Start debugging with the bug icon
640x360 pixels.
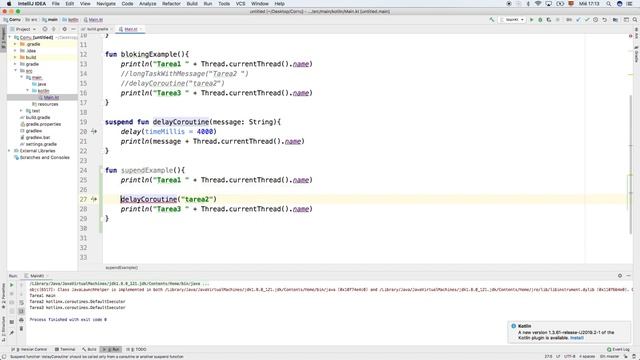pos(540,20)
